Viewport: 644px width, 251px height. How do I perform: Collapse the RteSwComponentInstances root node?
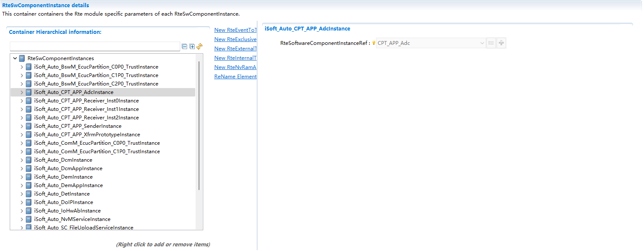(15, 58)
